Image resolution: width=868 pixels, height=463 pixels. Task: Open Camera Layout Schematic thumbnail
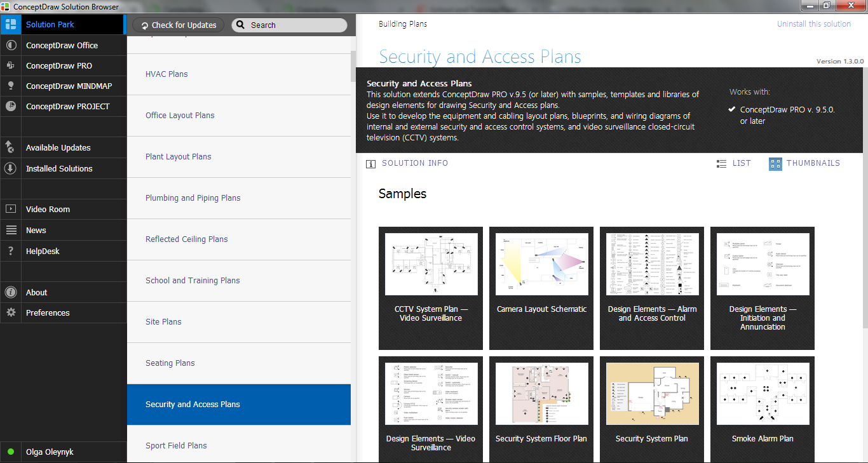coord(541,288)
